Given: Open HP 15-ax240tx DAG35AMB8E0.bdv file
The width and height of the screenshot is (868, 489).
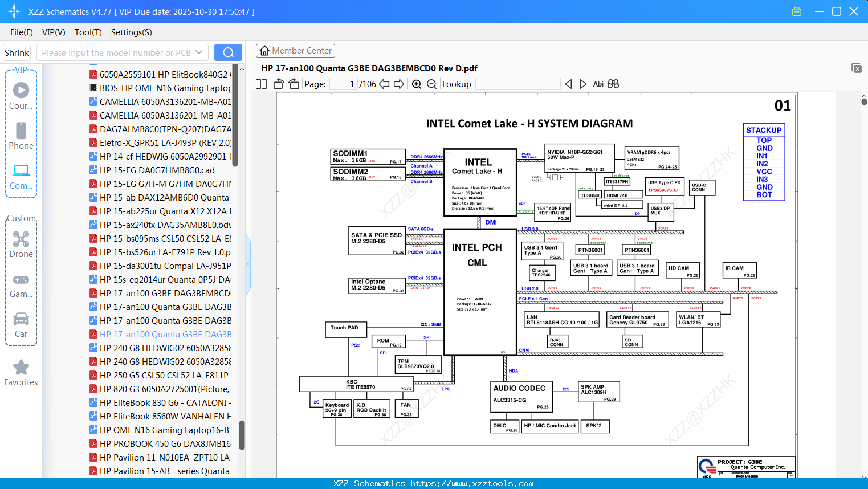Looking at the screenshot, I should [161, 225].
